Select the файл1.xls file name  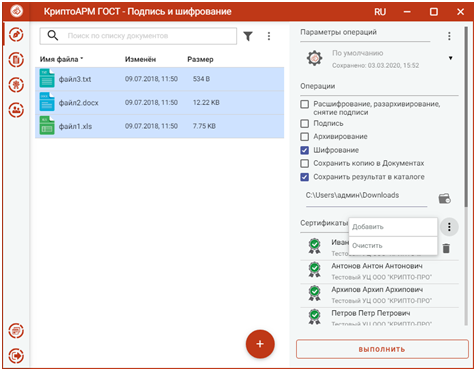pyautogui.click(x=75, y=126)
